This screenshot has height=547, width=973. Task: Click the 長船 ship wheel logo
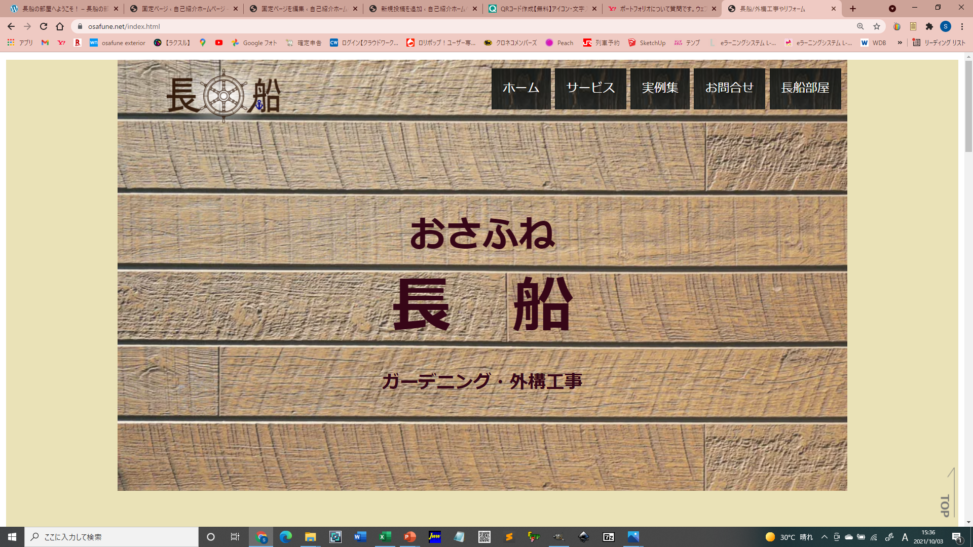click(x=223, y=95)
